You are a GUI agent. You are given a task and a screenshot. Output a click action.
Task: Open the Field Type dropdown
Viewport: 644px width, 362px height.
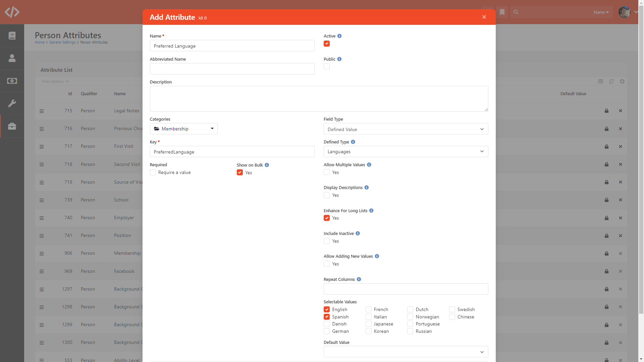(406, 129)
